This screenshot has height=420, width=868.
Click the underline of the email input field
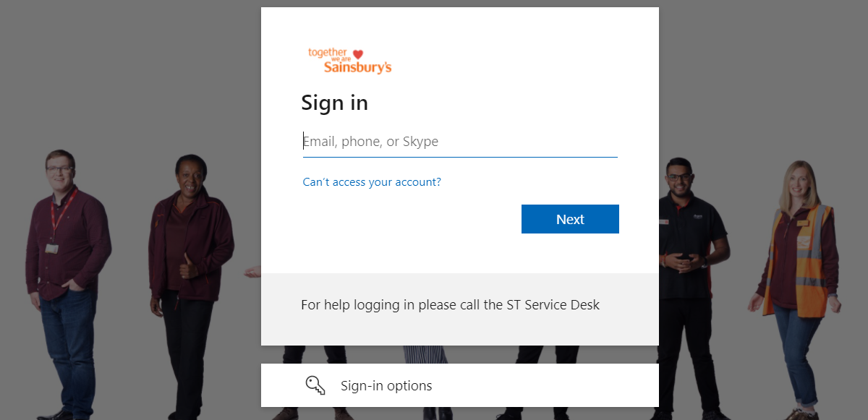pos(460,154)
